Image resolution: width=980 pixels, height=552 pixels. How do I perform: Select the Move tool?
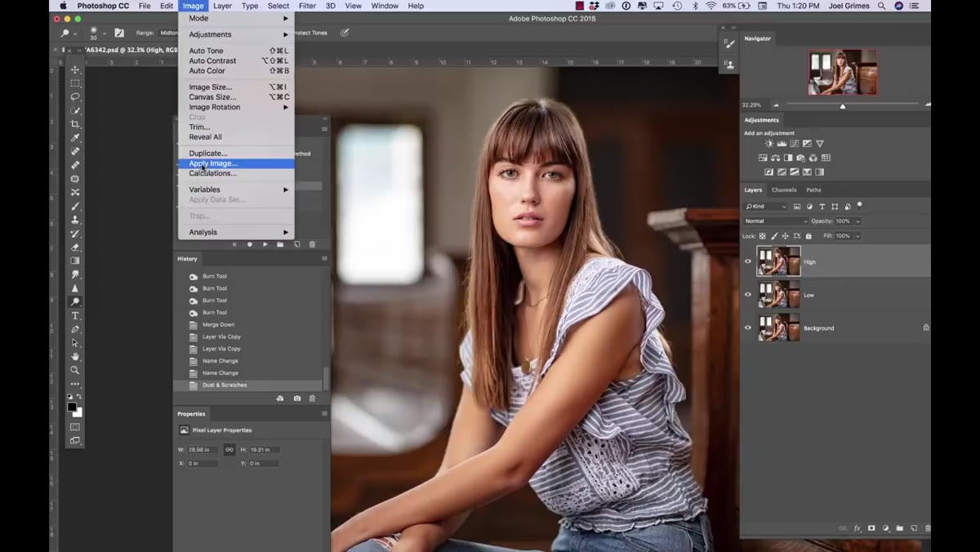pos(75,69)
